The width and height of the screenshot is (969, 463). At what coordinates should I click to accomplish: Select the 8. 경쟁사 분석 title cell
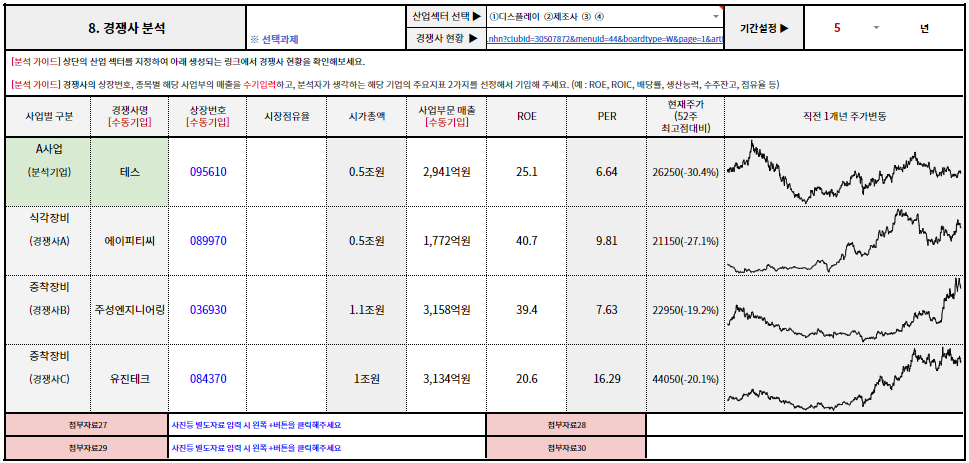pyautogui.click(x=125, y=28)
